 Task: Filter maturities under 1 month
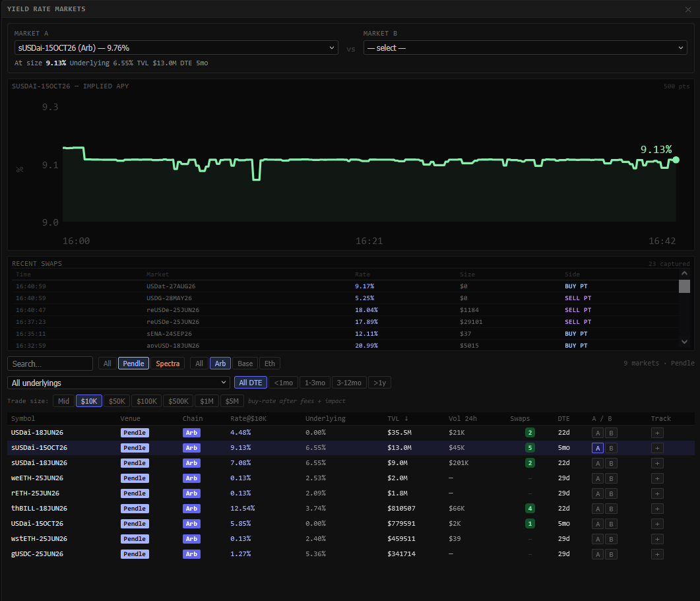click(284, 383)
